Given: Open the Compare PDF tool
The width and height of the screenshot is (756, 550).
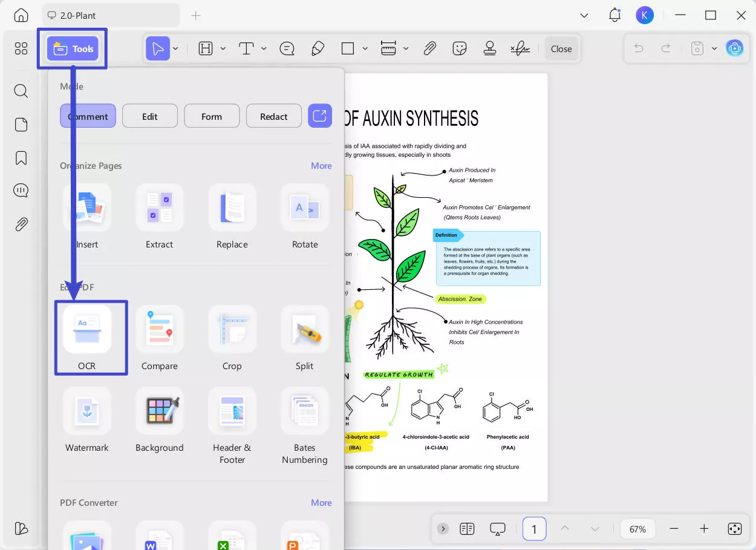Looking at the screenshot, I should coord(160,330).
